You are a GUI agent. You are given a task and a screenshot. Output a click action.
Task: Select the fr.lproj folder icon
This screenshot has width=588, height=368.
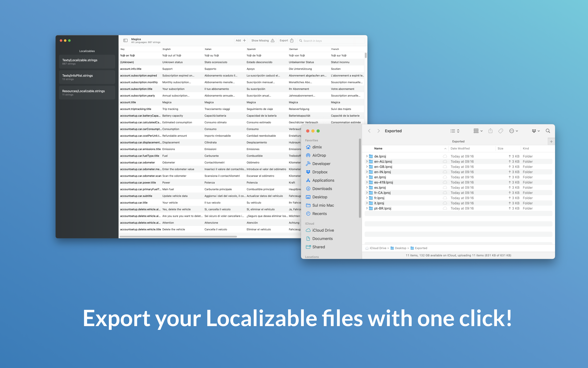[x=371, y=198]
